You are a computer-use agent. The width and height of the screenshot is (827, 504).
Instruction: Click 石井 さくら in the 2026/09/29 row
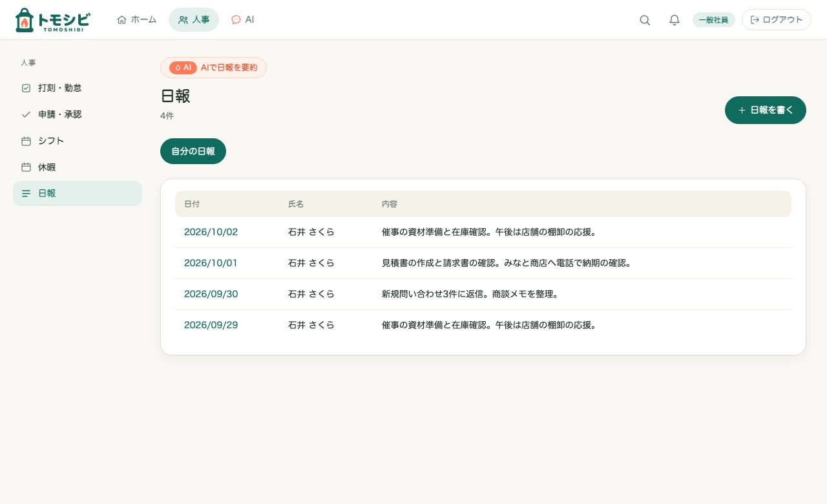click(311, 325)
